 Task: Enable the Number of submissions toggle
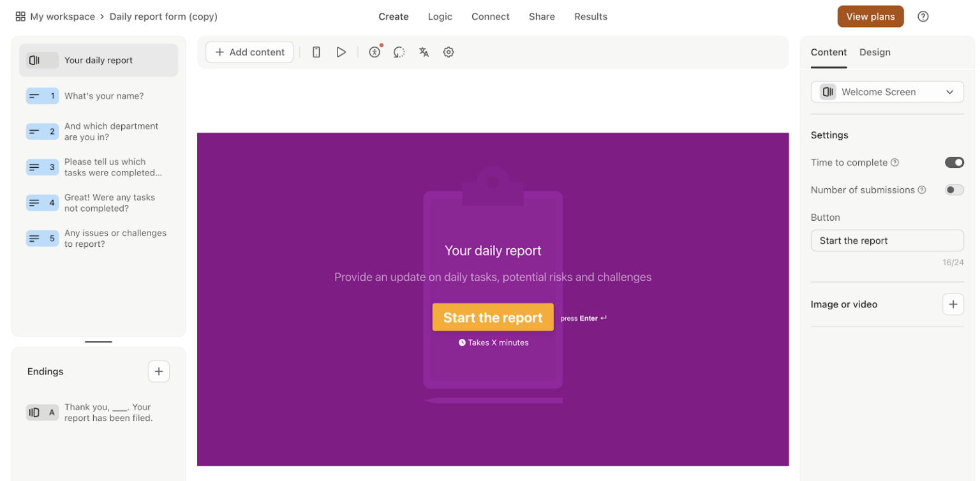point(954,189)
